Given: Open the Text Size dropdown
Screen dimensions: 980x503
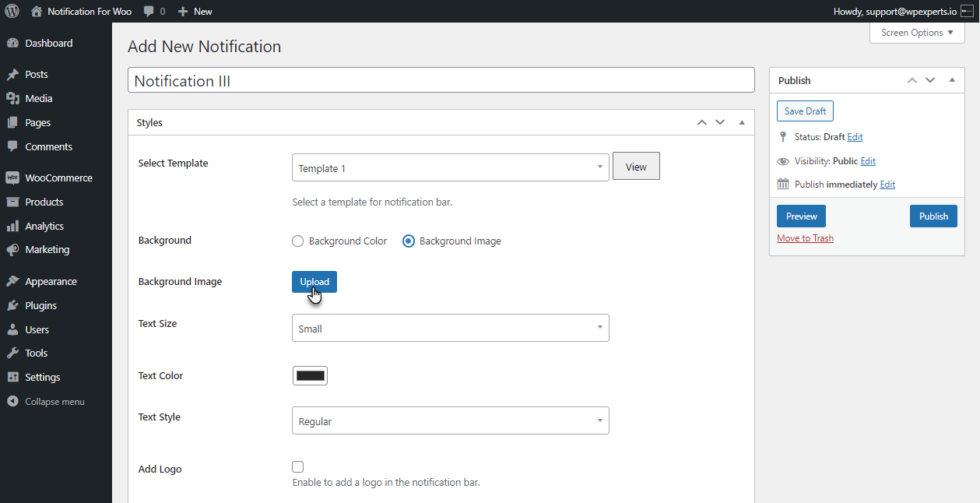Looking at the screenshot, I should tap(451, 328).
